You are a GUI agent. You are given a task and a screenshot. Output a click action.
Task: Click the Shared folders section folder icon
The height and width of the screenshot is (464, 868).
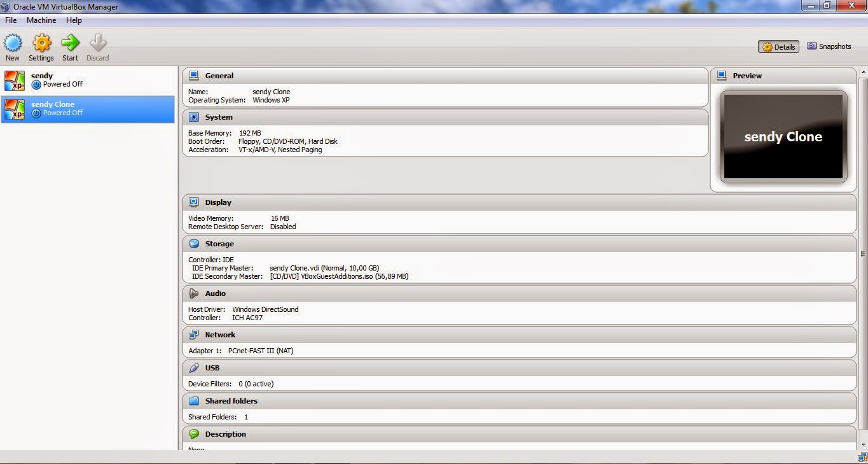194,401
